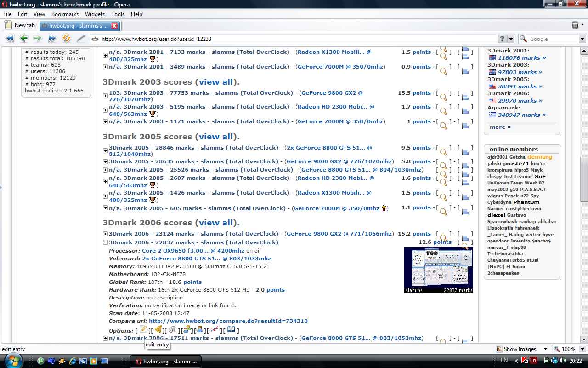Screen dimensions: 588x368
Task: Collapse the 3Dmark 2006 22837 marks entry
Action: click(x=105, y=242)
